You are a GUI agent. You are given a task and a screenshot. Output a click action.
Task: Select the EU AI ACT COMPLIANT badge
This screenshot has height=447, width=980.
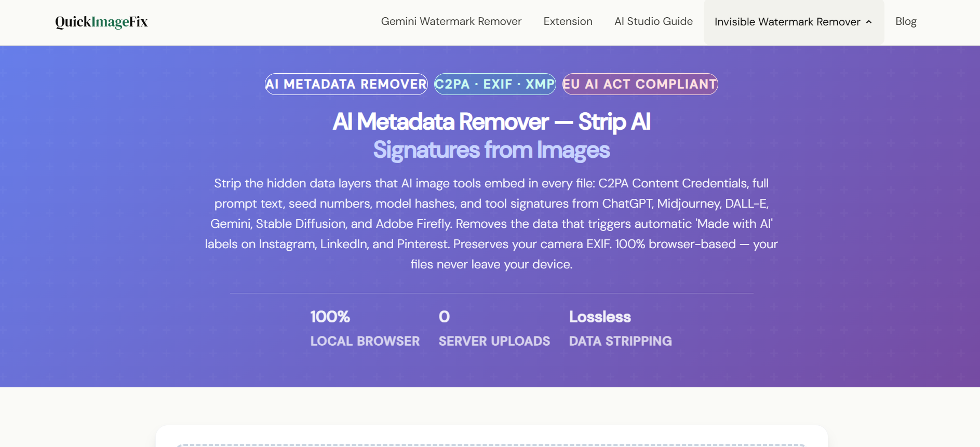639,84
